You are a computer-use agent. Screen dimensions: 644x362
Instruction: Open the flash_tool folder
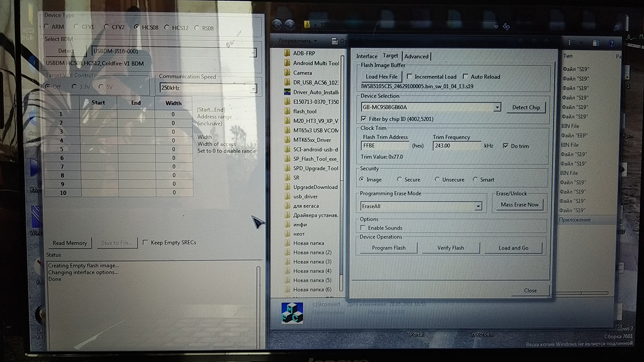click(x=305, y=111)
